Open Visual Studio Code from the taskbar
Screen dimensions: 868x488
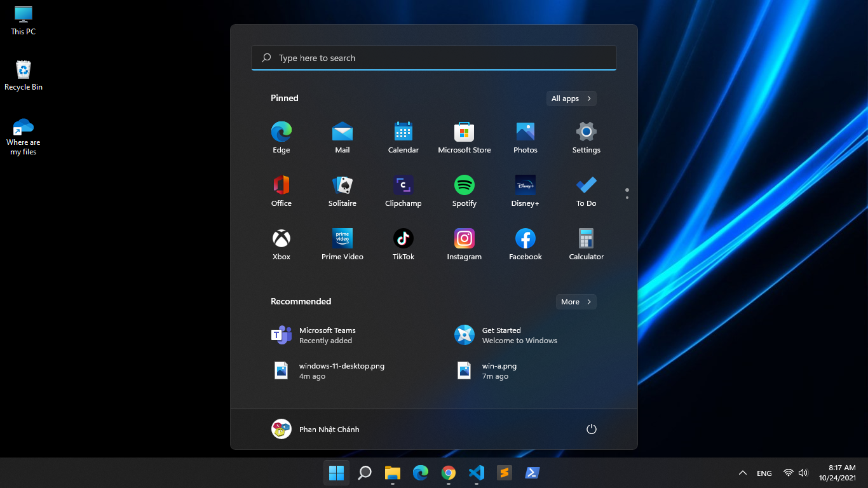click(477, 473)
